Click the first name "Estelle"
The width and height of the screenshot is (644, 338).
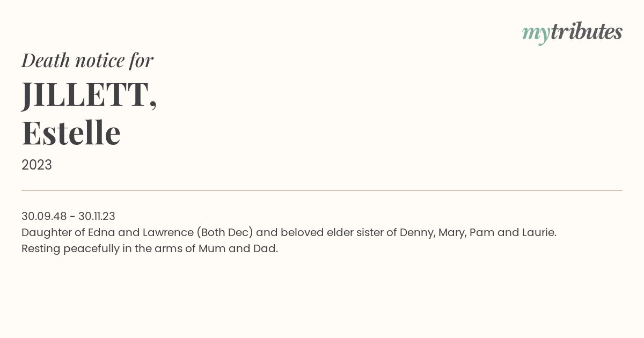(71, 133)
